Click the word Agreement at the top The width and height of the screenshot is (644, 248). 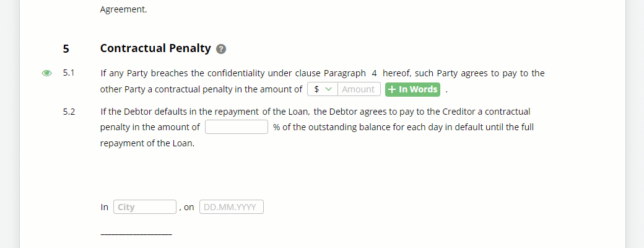[123, 10]
